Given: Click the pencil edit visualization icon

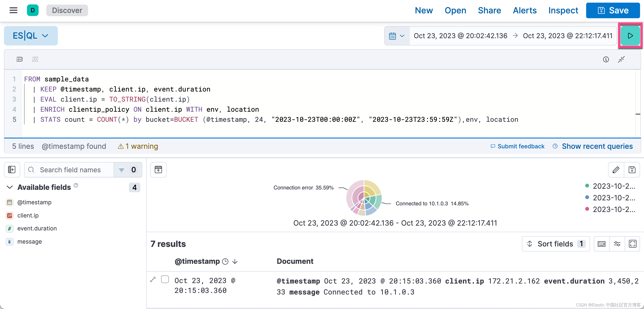Looking at the screenshot, I should click(x=616, y=170).
